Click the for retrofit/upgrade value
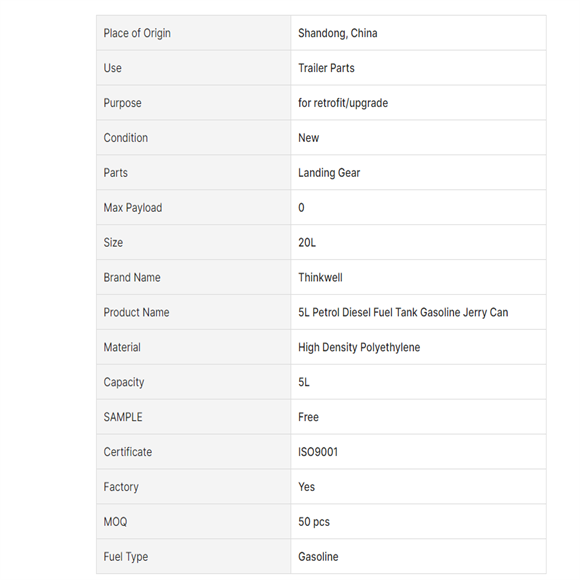The height and width of the screenshot is (580, 580). (343, 103)
